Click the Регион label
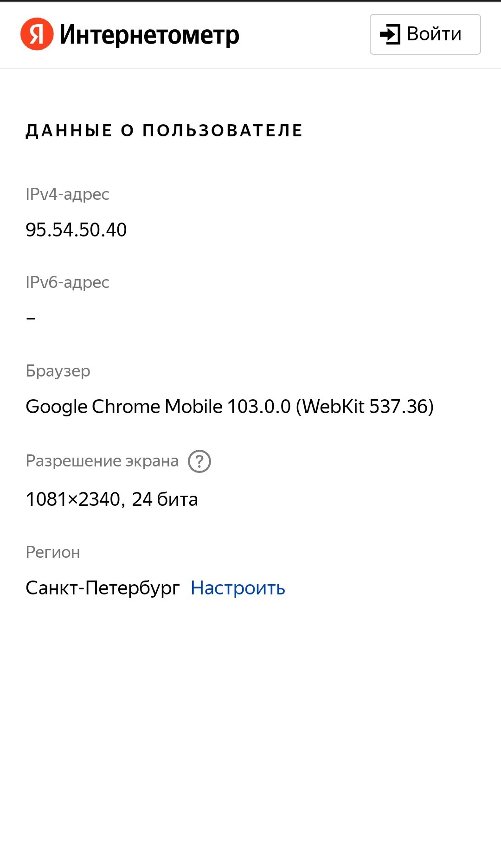The height and width of the screenshot is (868, 501). (x=53, y=552)
